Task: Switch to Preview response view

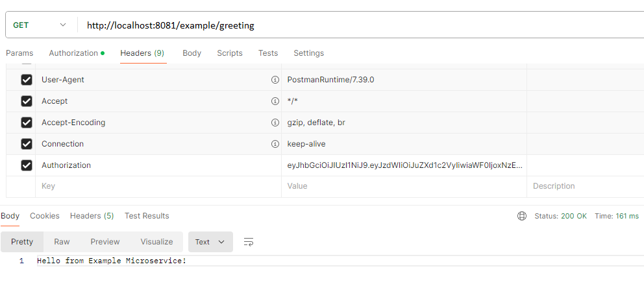Action: (x=105, y=242)
